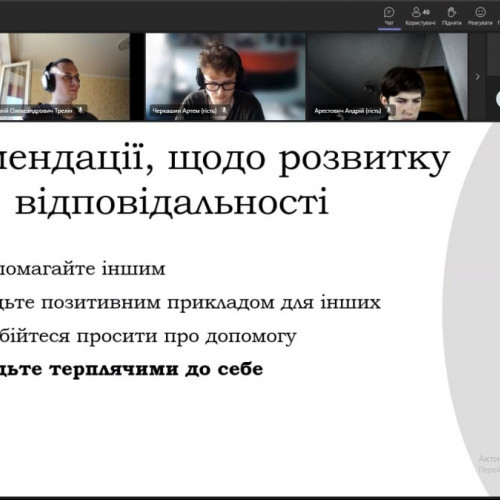Click the name label Черкашин Артем (гість)

(x=185, y=110)
